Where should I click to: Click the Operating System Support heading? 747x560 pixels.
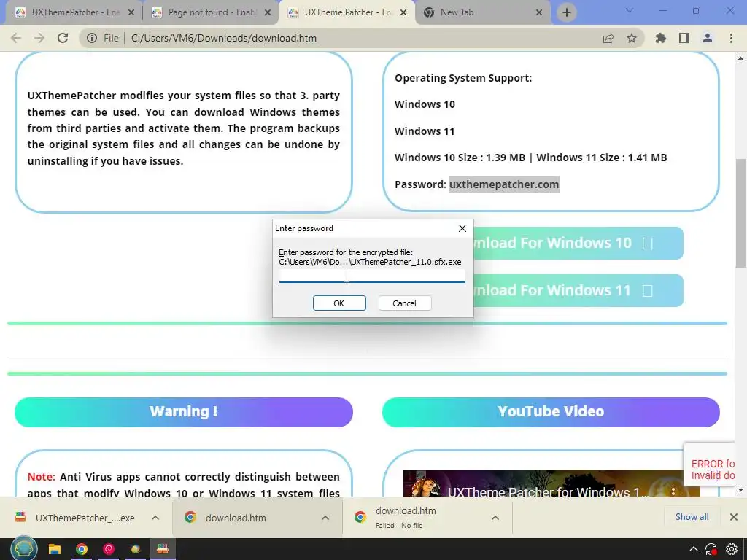(x=463, y=78)
